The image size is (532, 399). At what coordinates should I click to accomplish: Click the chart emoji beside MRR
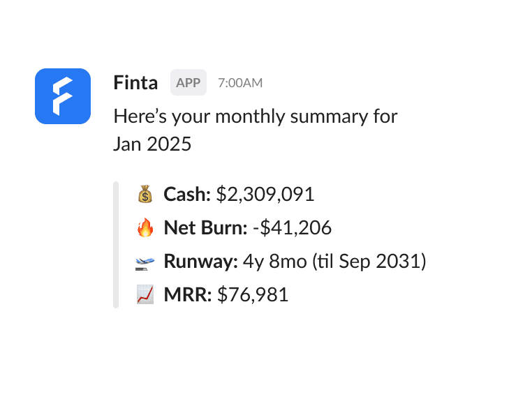click(x=145, y=294)
